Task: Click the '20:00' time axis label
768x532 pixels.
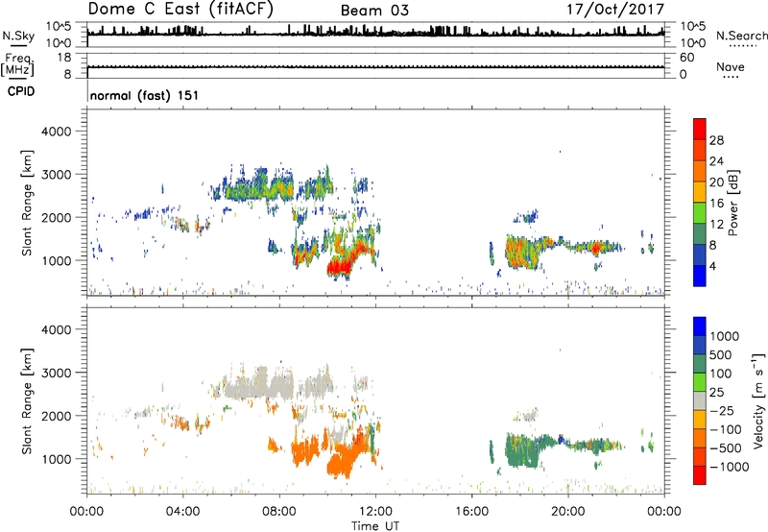Action: point(567,512)
